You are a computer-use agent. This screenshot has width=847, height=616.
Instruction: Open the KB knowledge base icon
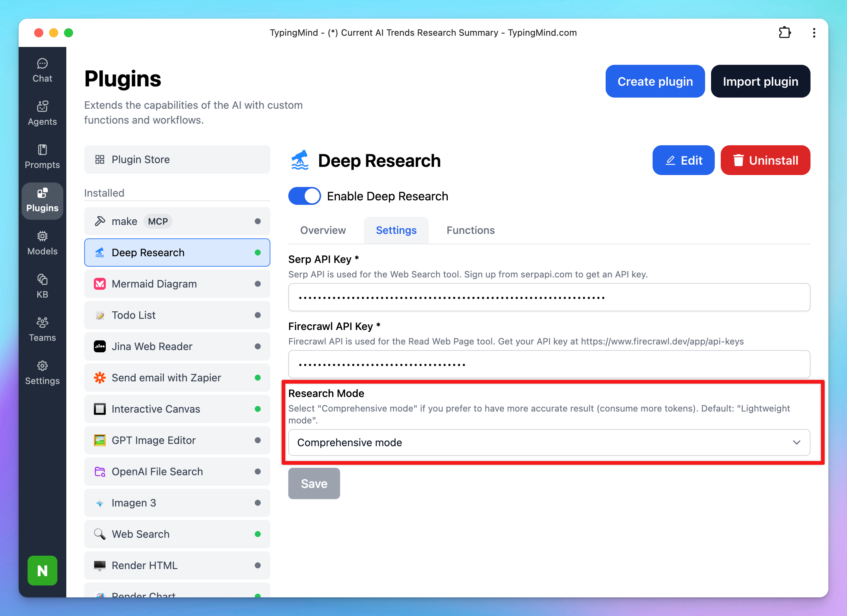[42, 279]
